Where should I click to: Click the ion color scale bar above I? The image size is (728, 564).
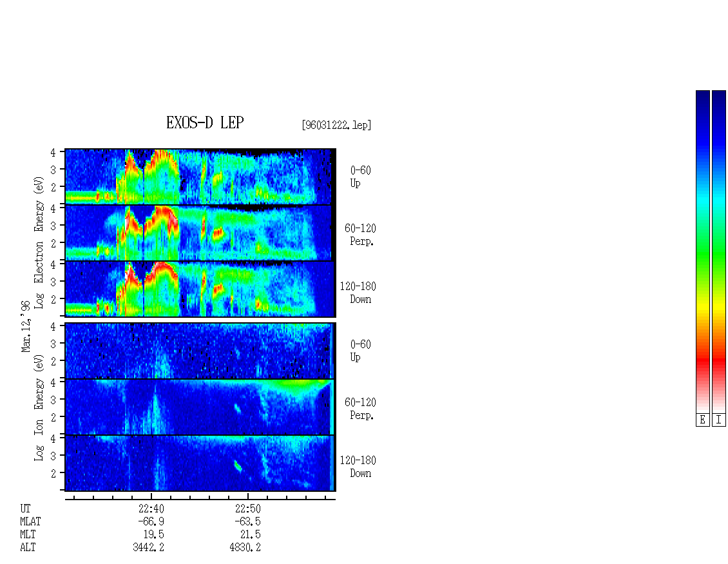pyautogui.click(x=719, y=251)
